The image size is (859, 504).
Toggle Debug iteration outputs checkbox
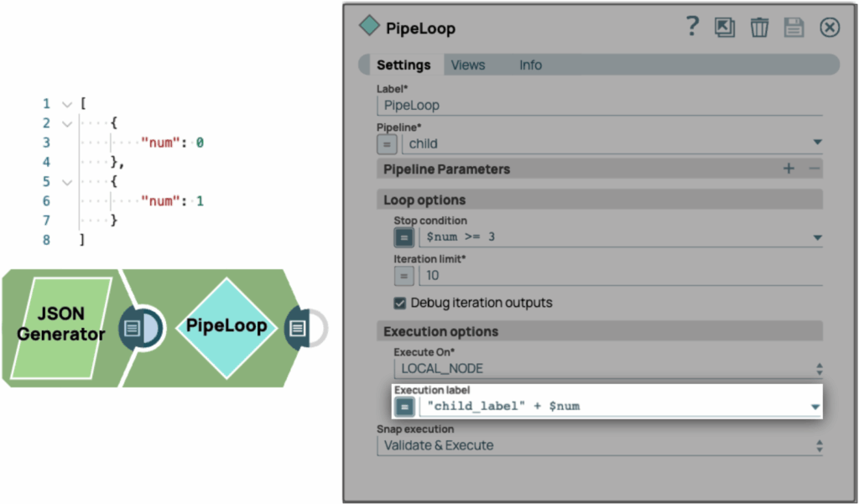(400, 303)
